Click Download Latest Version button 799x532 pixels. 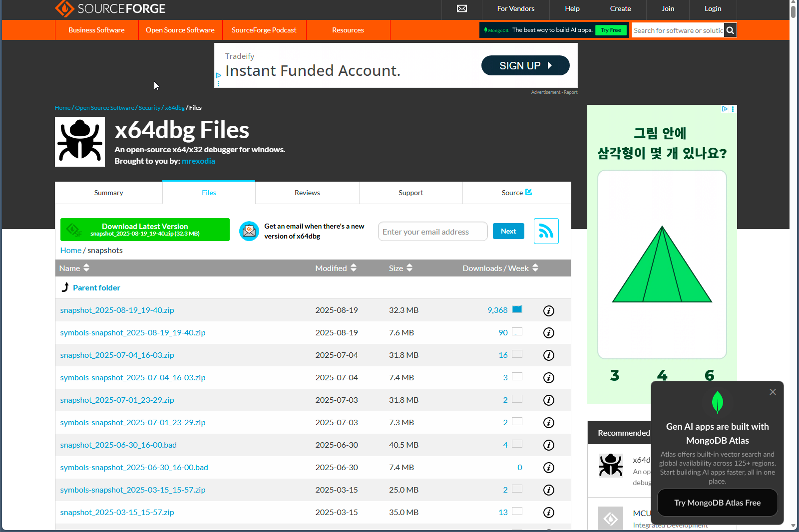tap(145, 230)
